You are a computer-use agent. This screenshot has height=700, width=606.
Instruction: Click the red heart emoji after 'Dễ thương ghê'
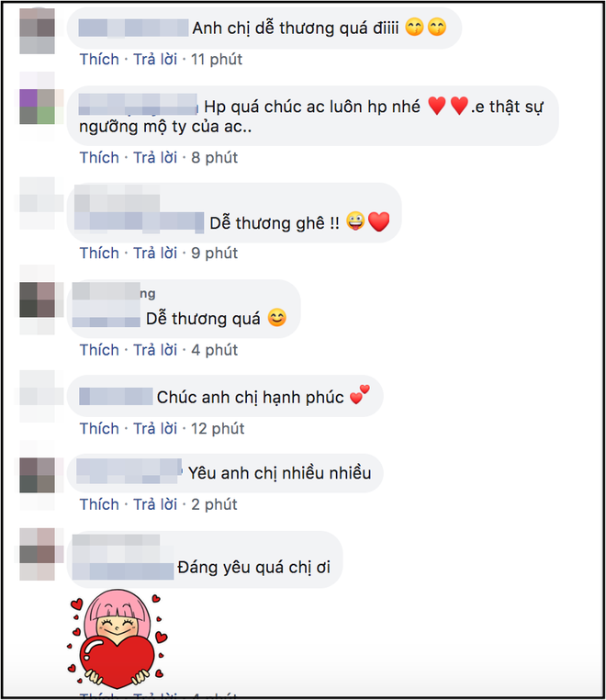coord(379,221)
